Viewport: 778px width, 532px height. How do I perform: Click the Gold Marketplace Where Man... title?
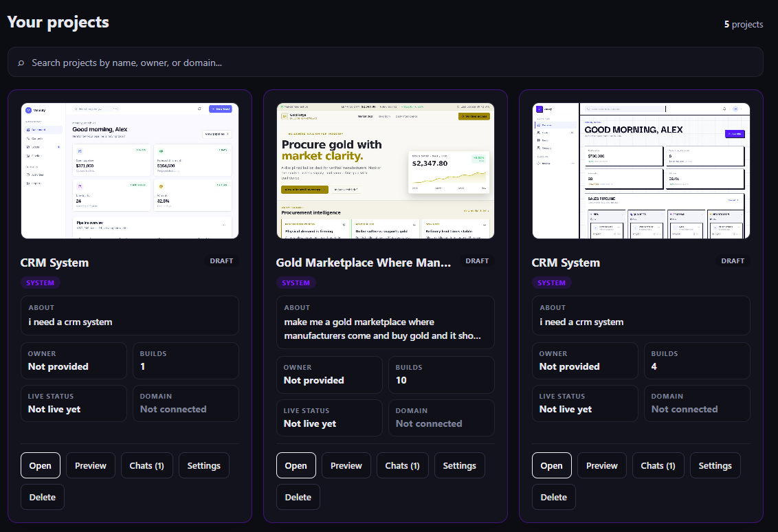click(x=363, y=263)
